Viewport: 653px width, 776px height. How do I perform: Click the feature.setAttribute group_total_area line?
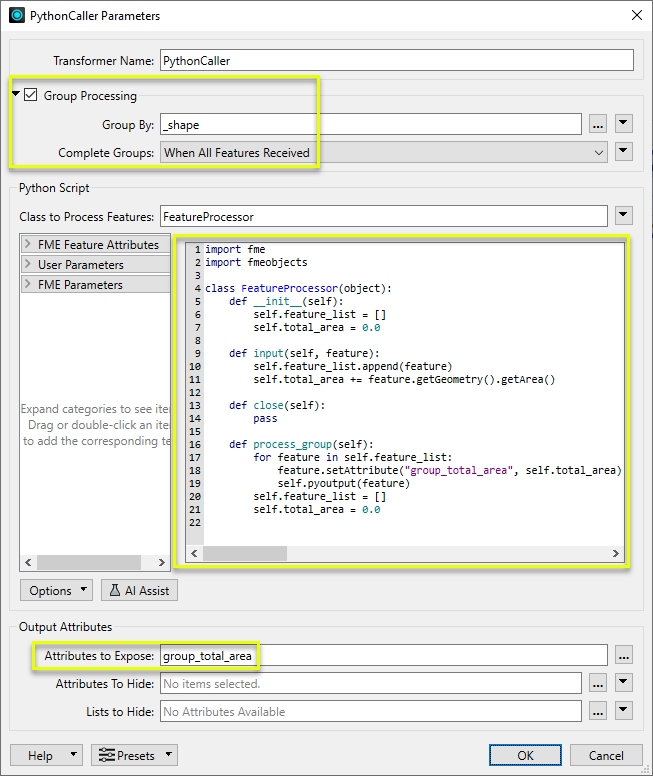pyautogui.click(x=449, y=470)
